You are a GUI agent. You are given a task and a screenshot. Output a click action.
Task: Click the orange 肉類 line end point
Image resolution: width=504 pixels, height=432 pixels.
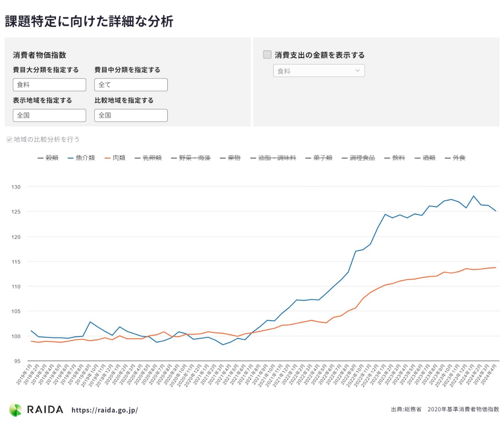(x=496, y=268)
